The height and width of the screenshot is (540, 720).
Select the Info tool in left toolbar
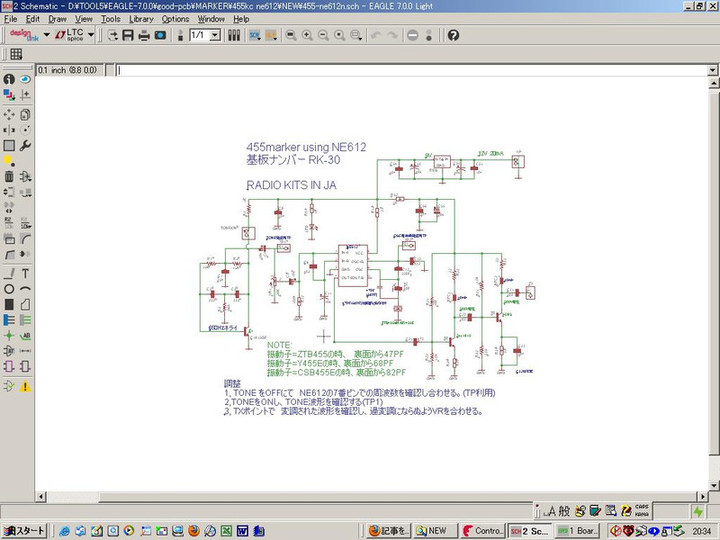pos(9,79)
